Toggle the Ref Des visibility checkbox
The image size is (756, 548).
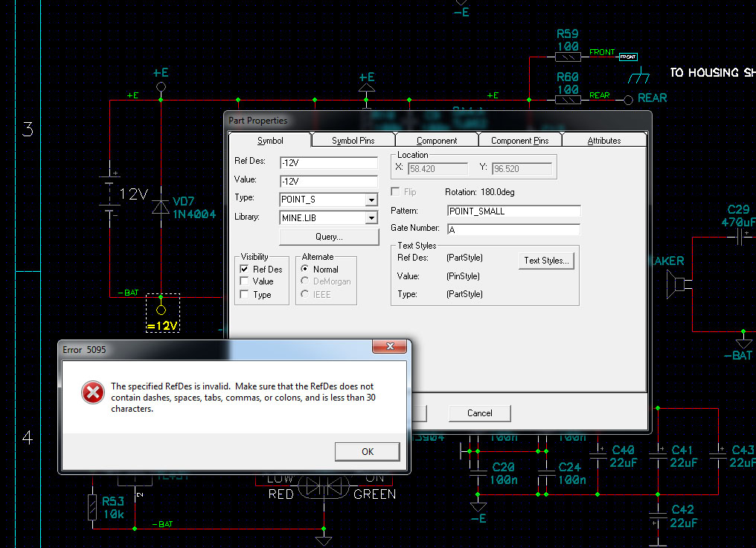click(245, 269)
